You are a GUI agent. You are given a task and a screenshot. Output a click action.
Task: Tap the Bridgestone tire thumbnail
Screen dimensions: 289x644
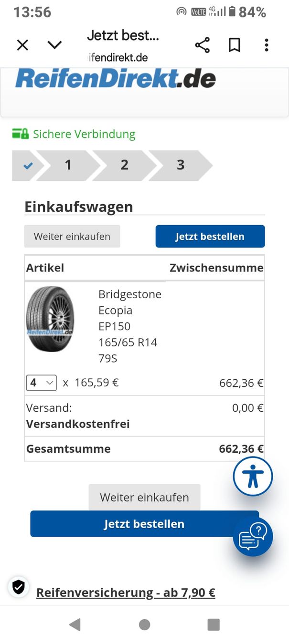coord(50,319)
